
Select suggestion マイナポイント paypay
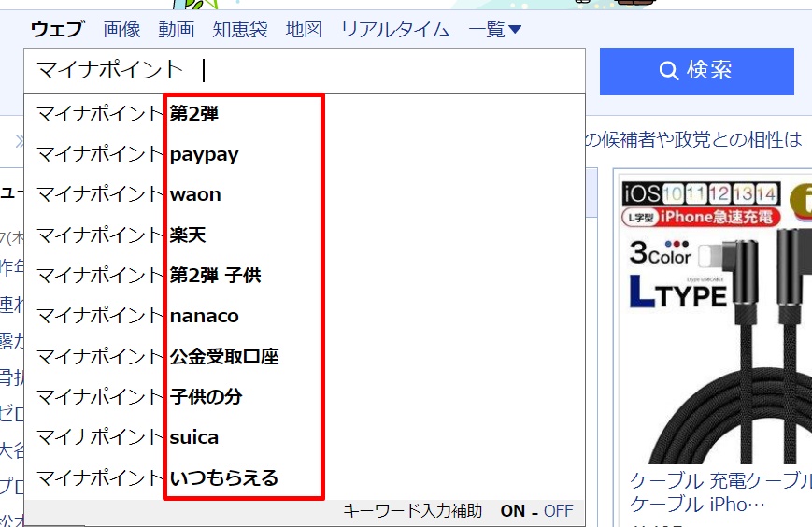[x=305, y=154]
